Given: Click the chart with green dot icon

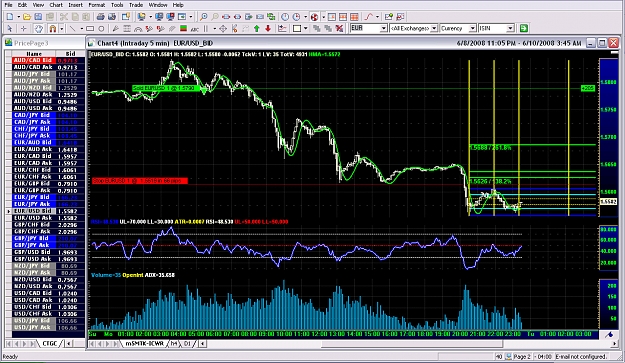Looking at the screenshot, I should [389, 17].
